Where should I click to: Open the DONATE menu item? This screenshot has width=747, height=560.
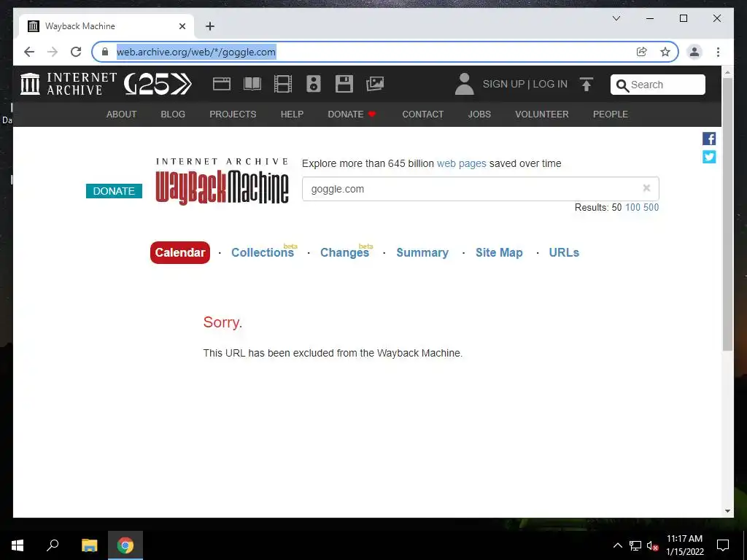pyautogui.click(x=352, y=114)
